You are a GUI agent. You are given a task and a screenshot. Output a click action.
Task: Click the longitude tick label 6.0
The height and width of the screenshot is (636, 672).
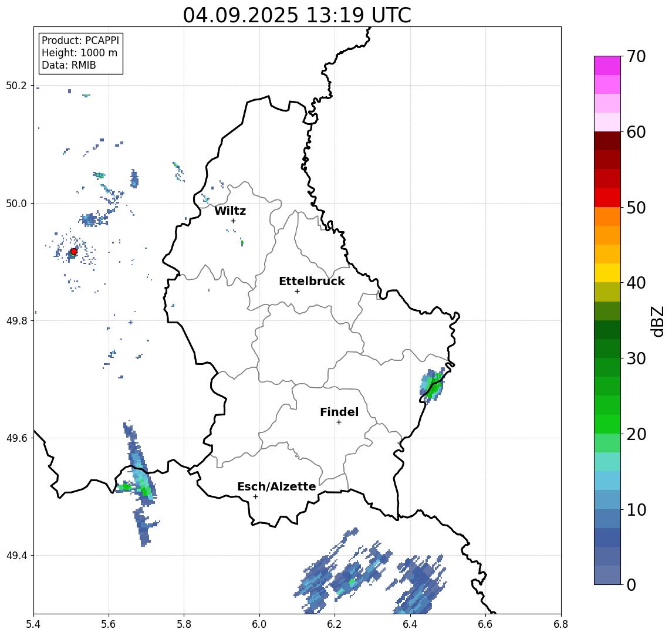point(260,624)
